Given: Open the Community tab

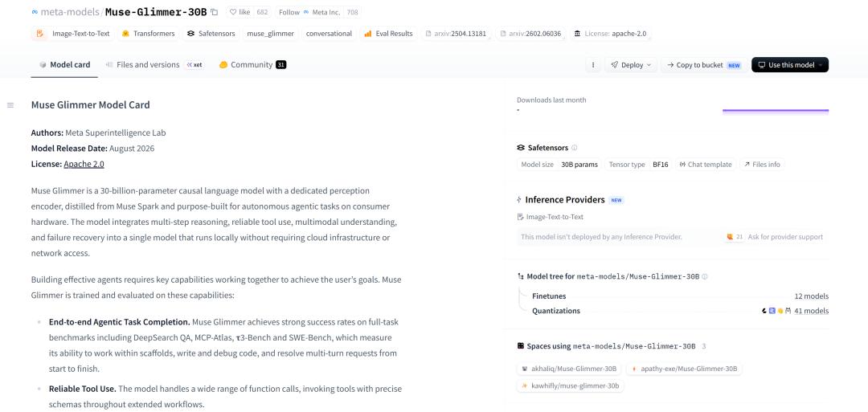Looking at the screenshot, I should click(x=252, y=65).
